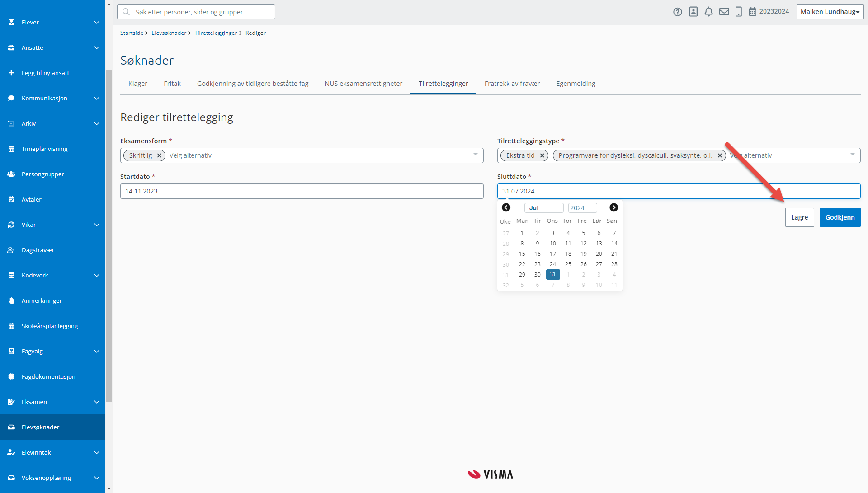Switch to the Fritak tab
The width and height of the screenshot is (868, 493).
point(172,84)
